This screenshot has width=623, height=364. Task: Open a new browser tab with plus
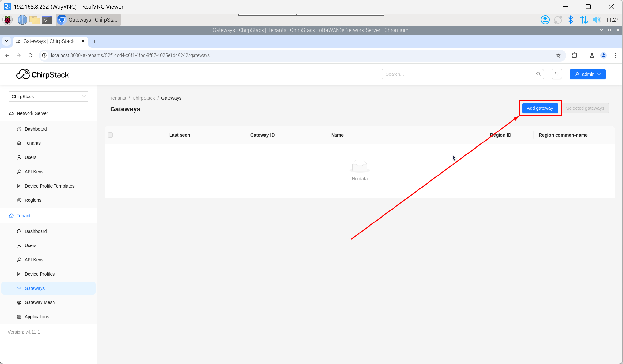[x=95, y=41]
